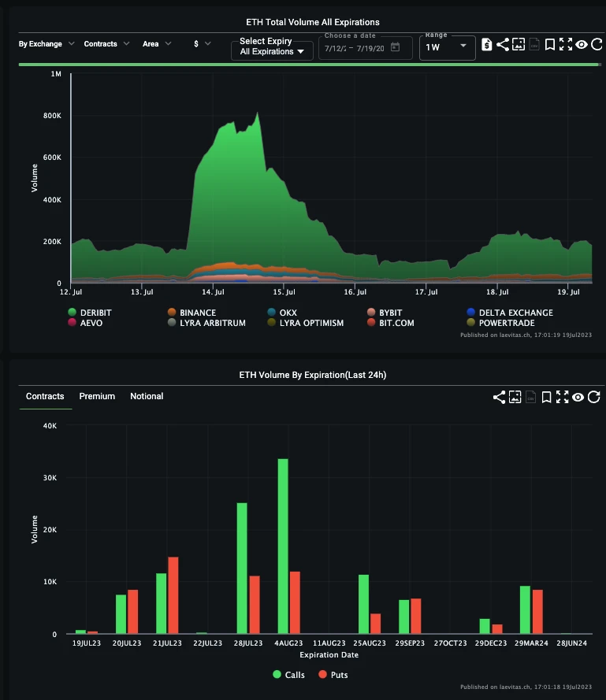Share the ETH Total Volume chart

point(502,44)
